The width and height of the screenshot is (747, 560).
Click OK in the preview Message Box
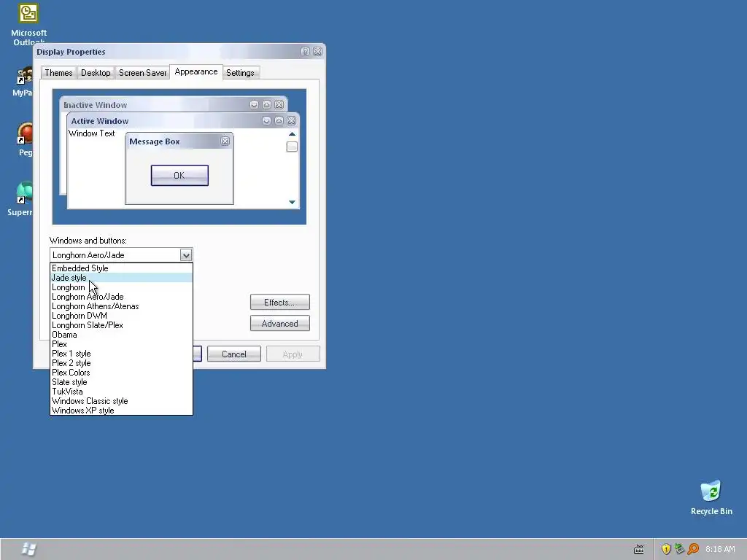tap(179, 175)
